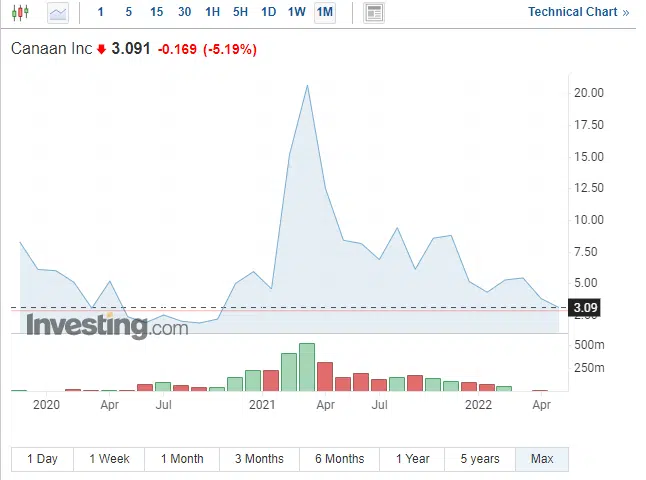646x480 pixels.
Task: Click the 17.50 price axis label
Action: [589, 125]
